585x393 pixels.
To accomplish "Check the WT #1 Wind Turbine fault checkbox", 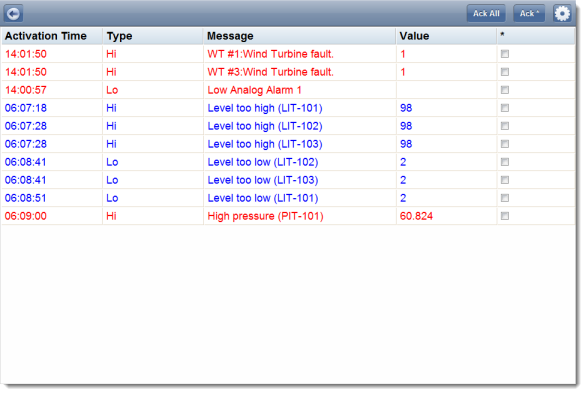I will click(505, 54).
